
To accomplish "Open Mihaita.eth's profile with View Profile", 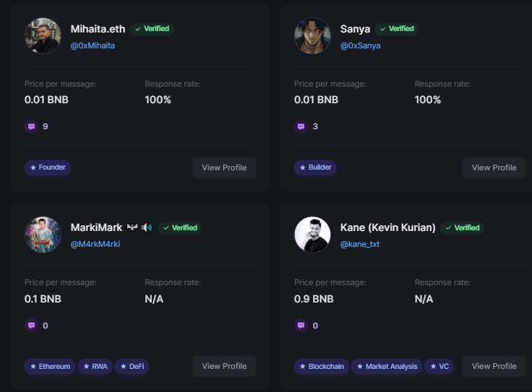I will click(224, 167).
